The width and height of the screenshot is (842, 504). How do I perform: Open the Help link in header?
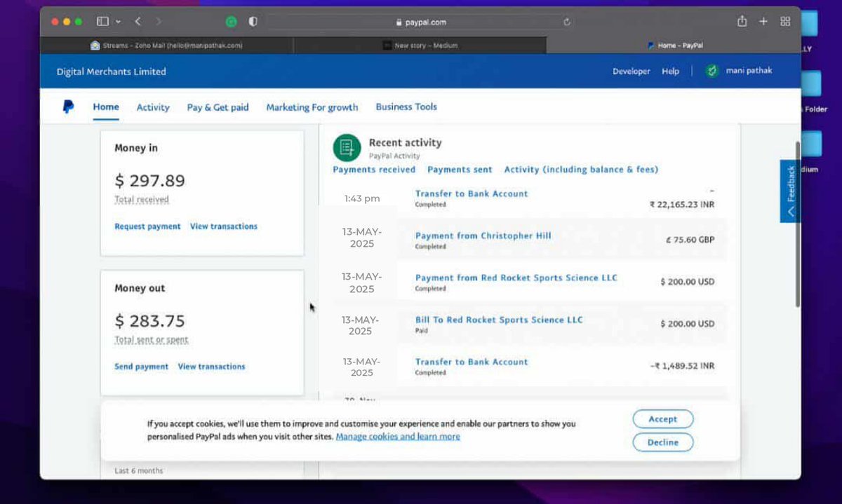pos(670,71)
